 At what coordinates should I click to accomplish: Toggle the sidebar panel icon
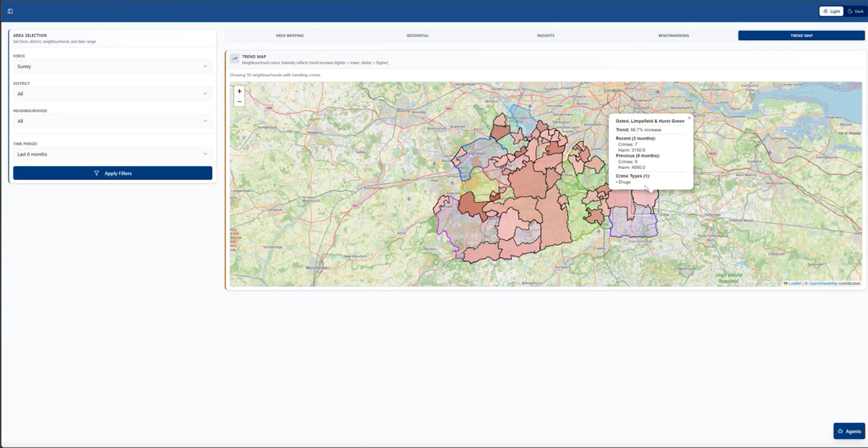(x=10, y=11)
